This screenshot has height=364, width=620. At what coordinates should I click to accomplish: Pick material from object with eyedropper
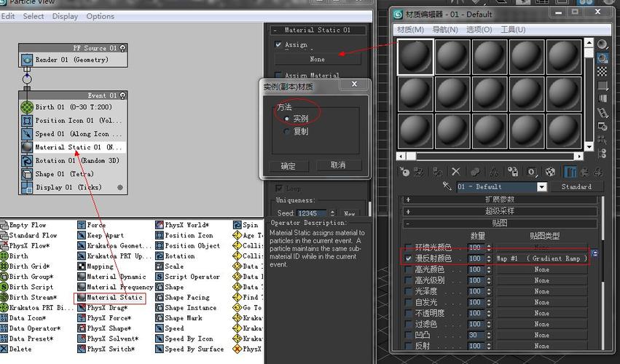447,187
